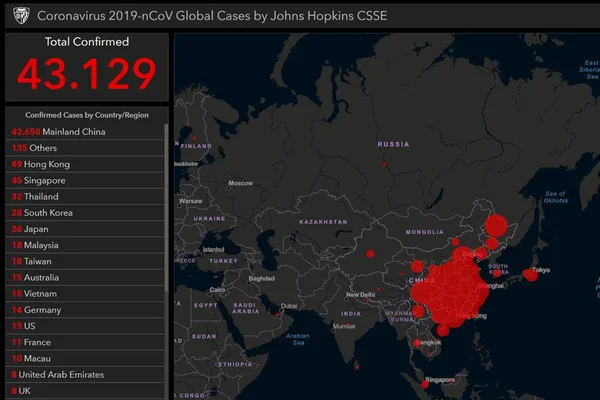The image size is (600, 400).
Task: Select the Germany row
Action: point(85,310)
